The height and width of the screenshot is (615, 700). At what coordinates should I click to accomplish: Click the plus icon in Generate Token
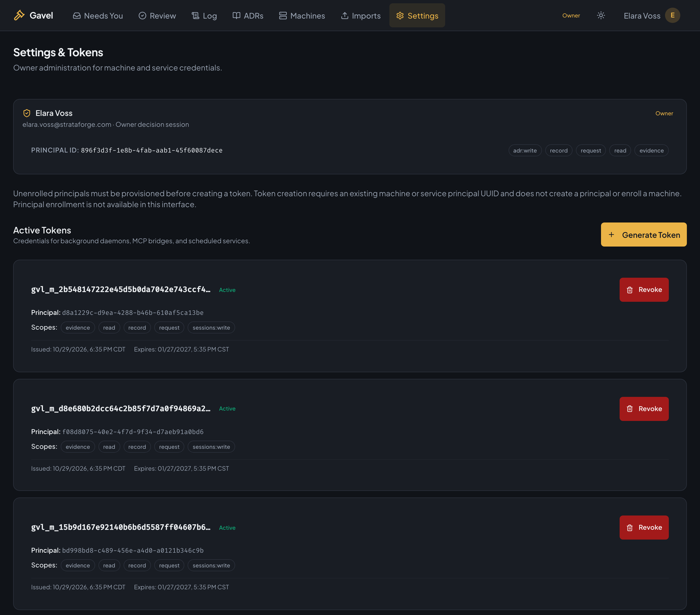pyautogui.click(x=612, y=235)
